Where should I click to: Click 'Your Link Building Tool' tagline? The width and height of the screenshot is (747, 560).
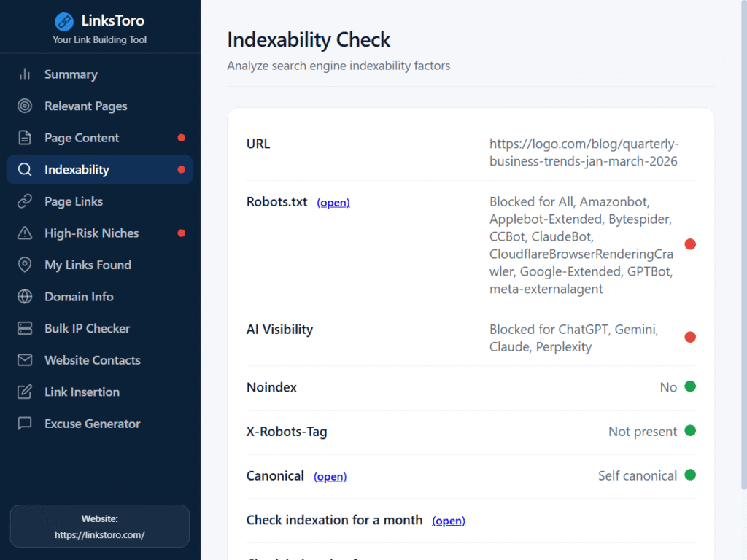pyautogui.click(x=99, y=40)
